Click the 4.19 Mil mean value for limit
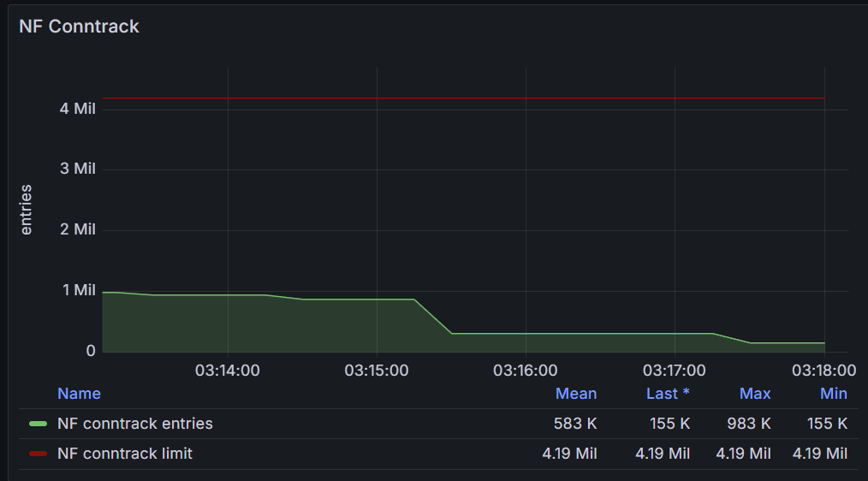Screen dimensions: 868x481 [x=569, y=454]
